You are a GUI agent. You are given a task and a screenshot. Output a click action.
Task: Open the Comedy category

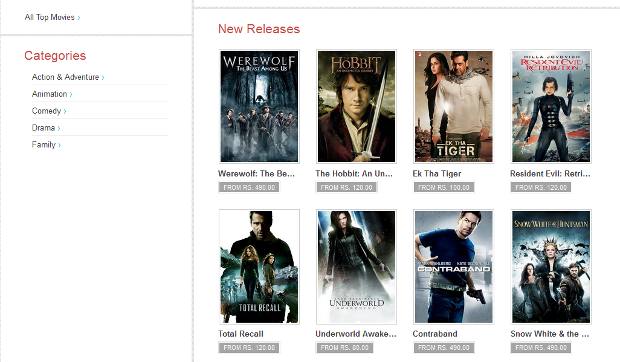click(x=49, y=111)
